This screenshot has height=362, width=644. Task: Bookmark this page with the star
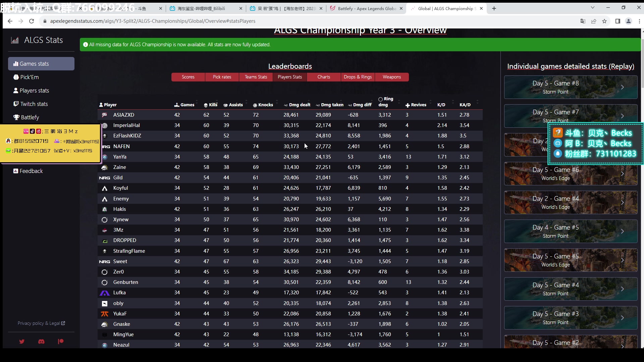click(604, 21)
